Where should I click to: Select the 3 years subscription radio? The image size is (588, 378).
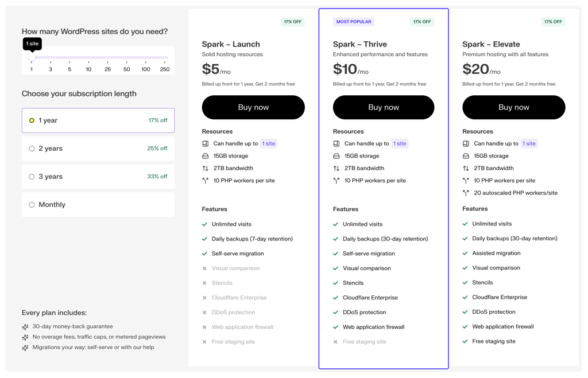coord(32,177)
